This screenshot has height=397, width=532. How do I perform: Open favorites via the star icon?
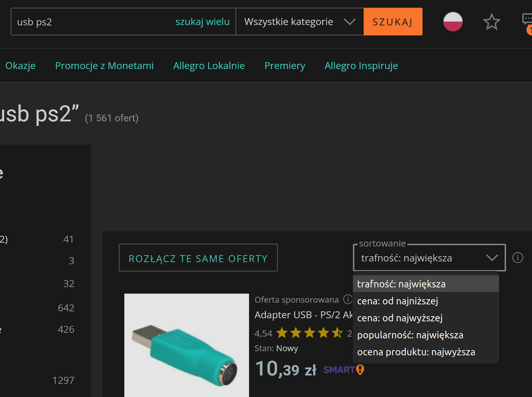click(492, 22)
